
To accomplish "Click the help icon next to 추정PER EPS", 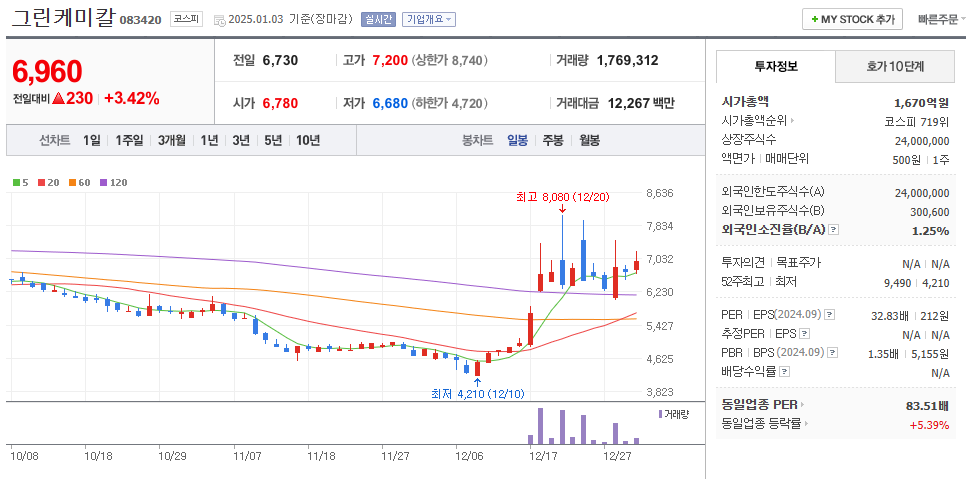I will coord(804,334).
